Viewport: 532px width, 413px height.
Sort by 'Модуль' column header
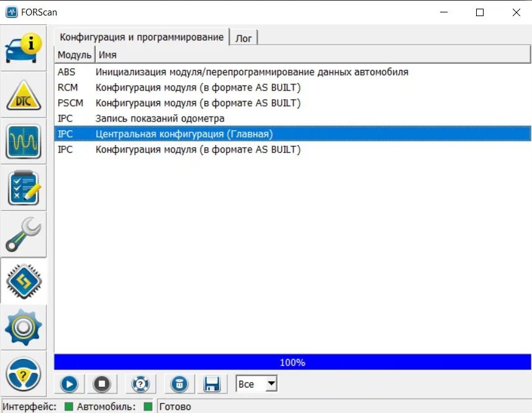pos(74,55)
